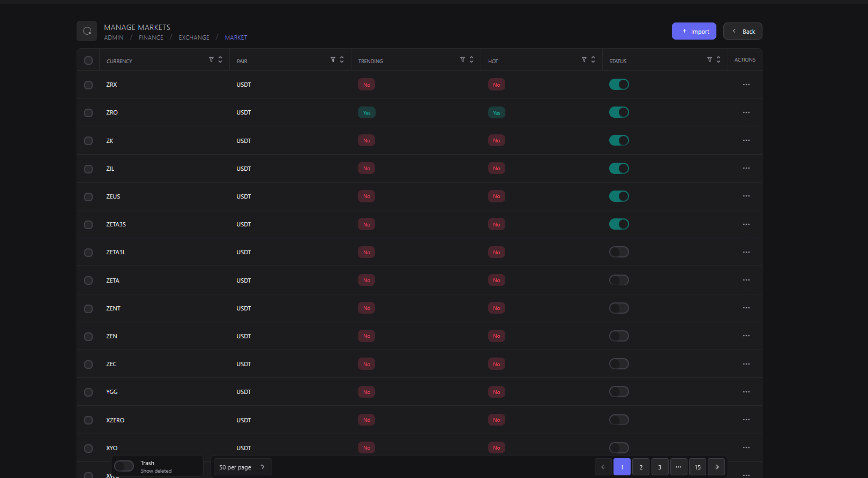This screenshot has height=478, width=868.
Task: Expand pagination ellipsis for more pages
Action: point(678,467)
